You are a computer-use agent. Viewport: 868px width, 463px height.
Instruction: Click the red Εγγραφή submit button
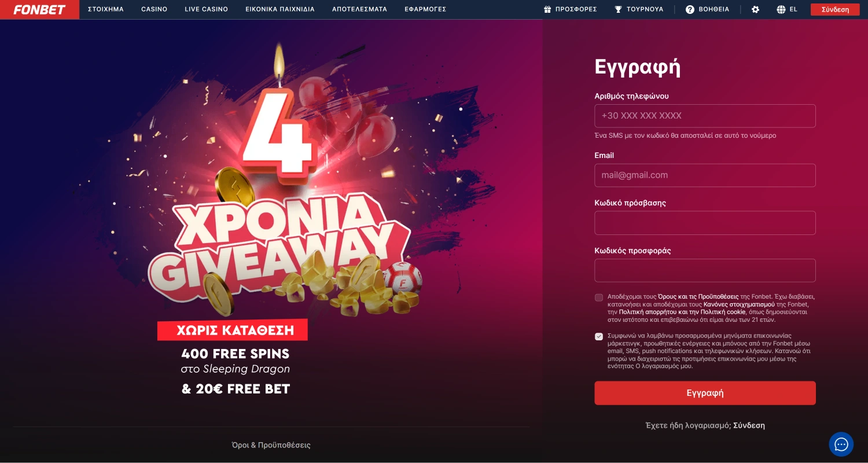(705, 393)
